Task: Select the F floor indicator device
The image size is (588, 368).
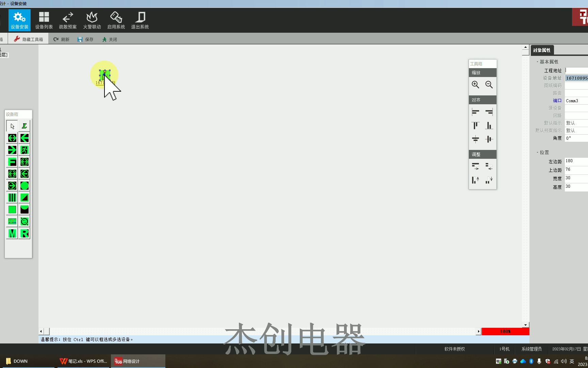Action: [x=12, y=162]
